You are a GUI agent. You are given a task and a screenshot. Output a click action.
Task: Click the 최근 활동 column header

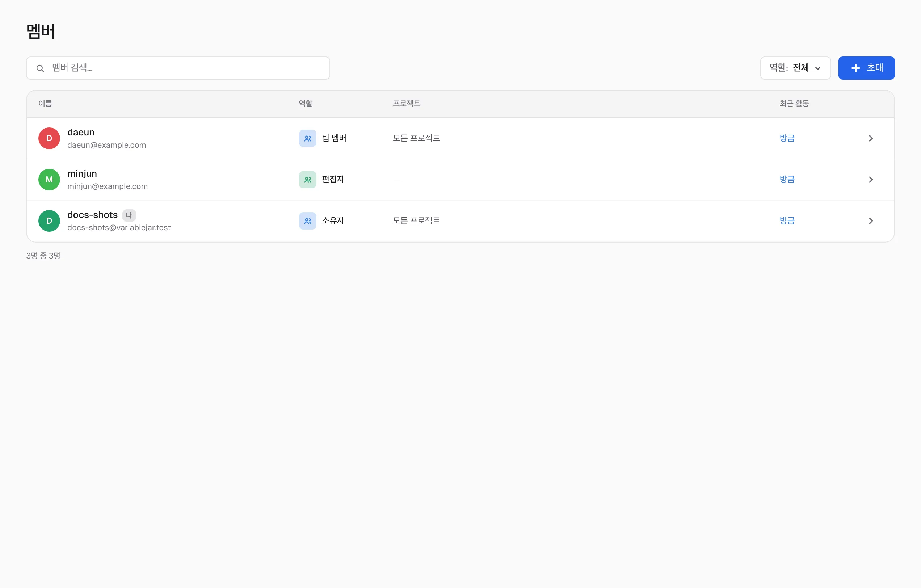(x=794, y=104)
